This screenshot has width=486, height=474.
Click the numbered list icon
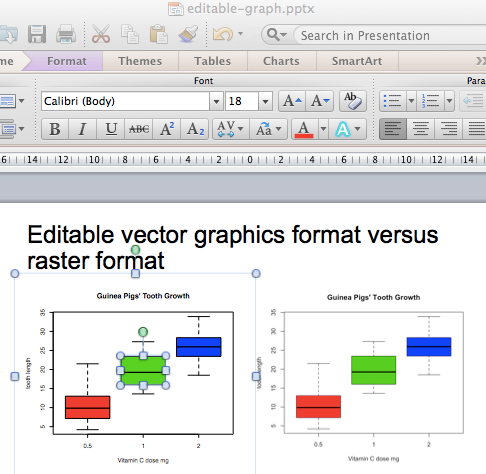pyautogui.click(x=430, y=101)
